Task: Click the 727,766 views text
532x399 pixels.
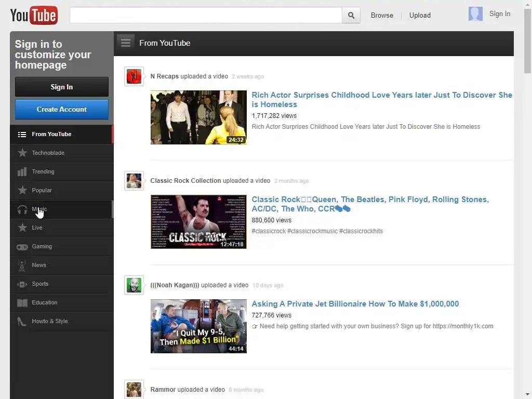Action: click(271, 315)
